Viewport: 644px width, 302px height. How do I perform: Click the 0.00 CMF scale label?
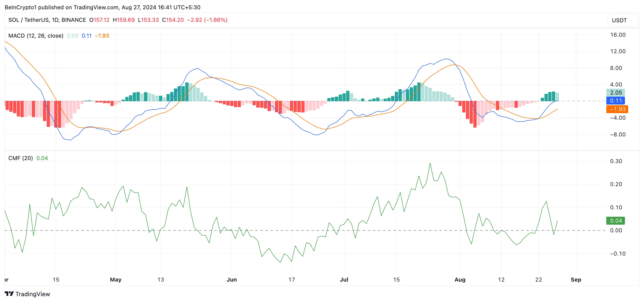(616, 230)
